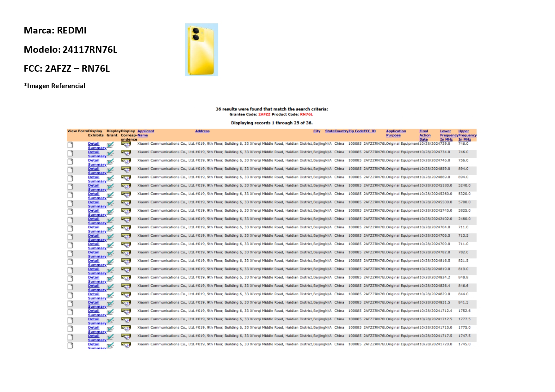
Task: Show grant icon for 1717.5 MHz row
Action: [x=110, y=338]
